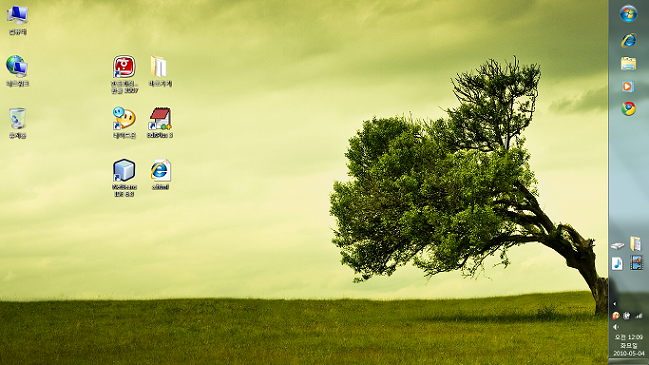Image resolution: width=649 pixels, height=365 pixels.
Task: Open the Computer desktop icon
Action: 17,21
